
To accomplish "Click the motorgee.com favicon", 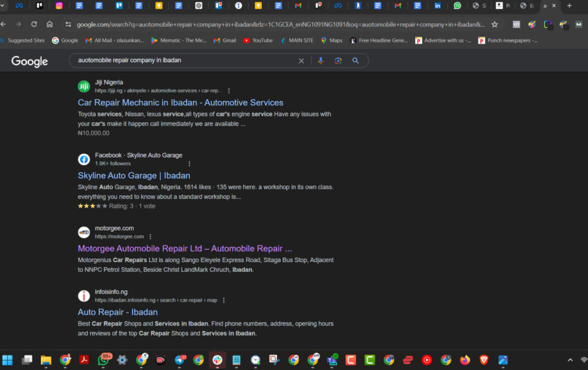I will click(84, 232).
